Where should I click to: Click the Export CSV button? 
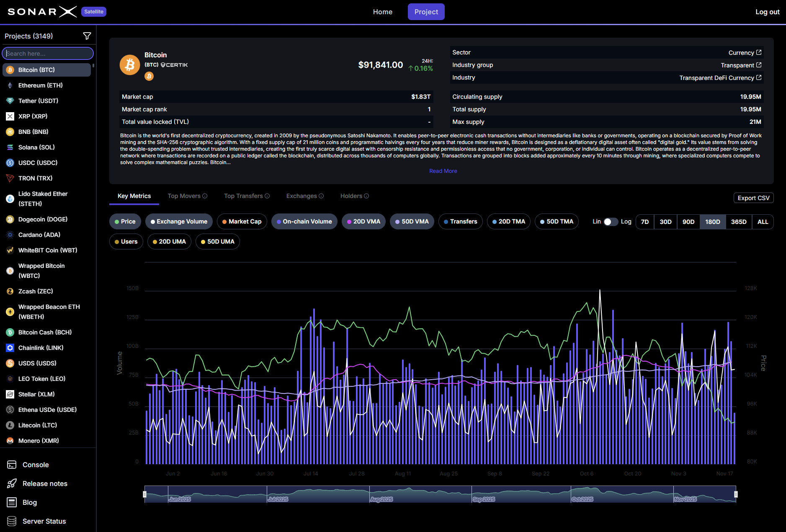(x=753, y=198)
